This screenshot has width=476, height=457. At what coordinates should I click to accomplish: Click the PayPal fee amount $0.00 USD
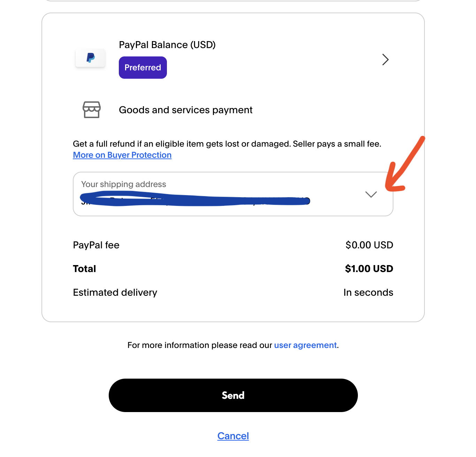click(369, 245)
